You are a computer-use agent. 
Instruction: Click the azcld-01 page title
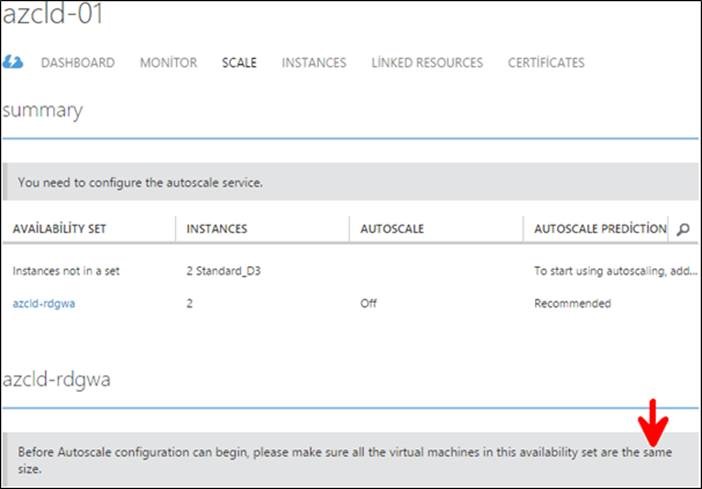click(x=52, y=13)
